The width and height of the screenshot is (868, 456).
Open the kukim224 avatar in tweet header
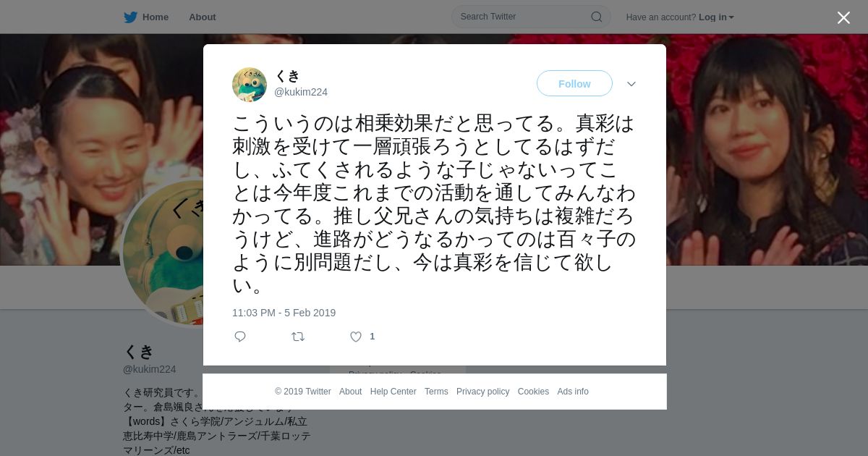pos(250,85)
